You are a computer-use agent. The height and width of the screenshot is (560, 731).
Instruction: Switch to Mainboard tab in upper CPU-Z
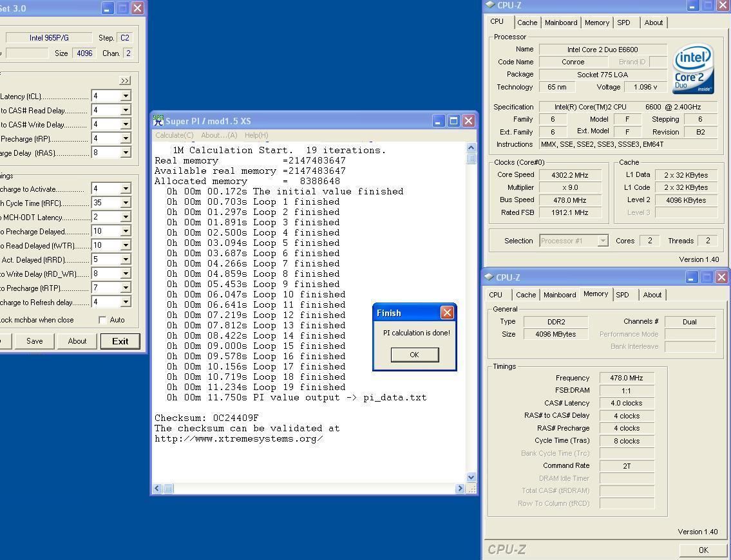click(561, 23)
